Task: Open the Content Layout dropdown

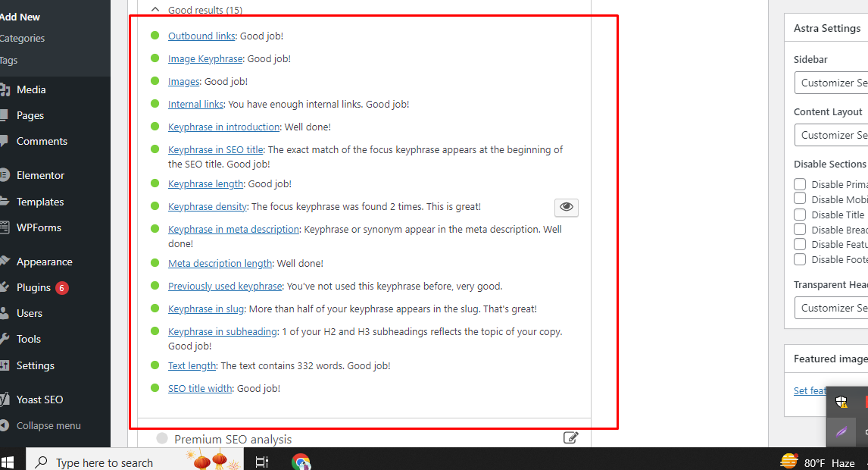Action: pos(831,135)
